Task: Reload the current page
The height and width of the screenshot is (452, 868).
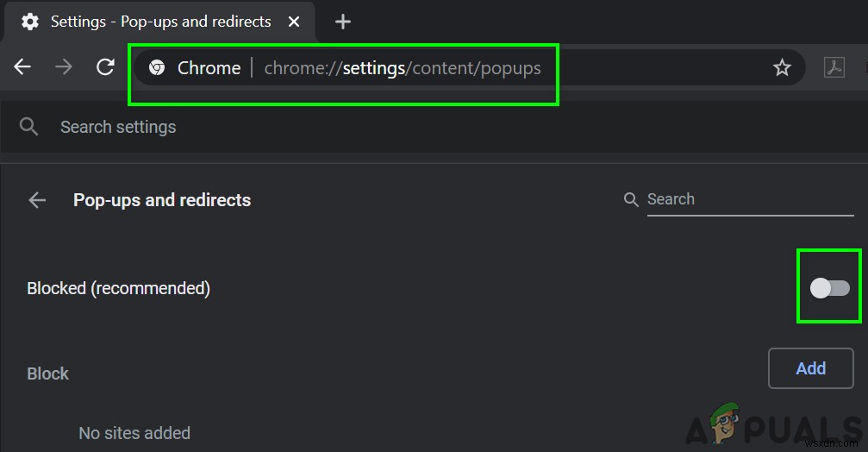Action: pyautogui.click(x=105, y=67)
